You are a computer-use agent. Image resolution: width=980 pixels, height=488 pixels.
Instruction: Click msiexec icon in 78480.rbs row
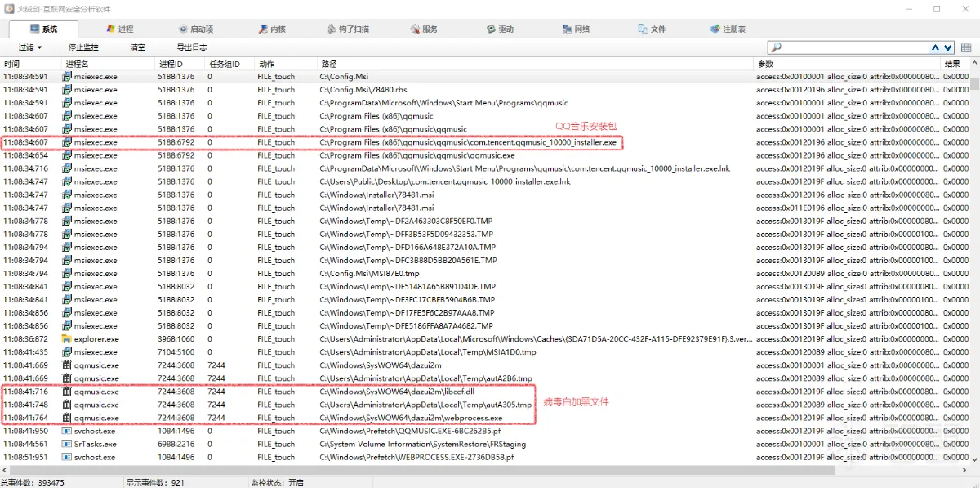coord(68,89)
